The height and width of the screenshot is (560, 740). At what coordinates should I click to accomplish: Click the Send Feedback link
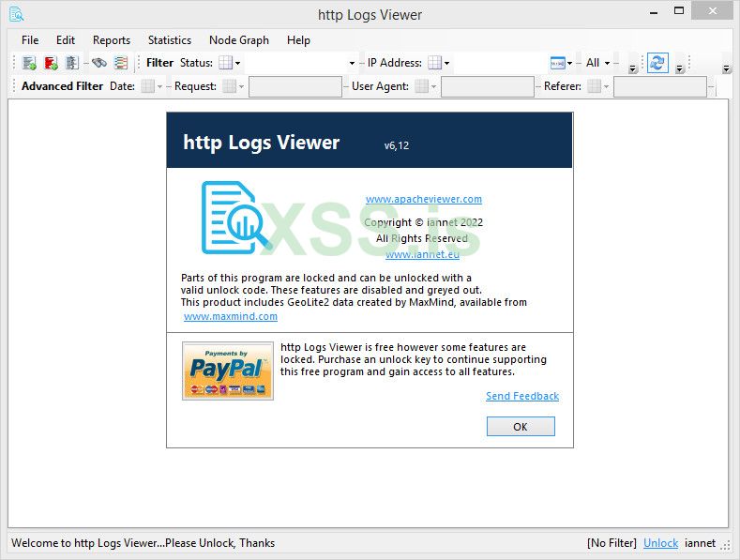(522, 396)
